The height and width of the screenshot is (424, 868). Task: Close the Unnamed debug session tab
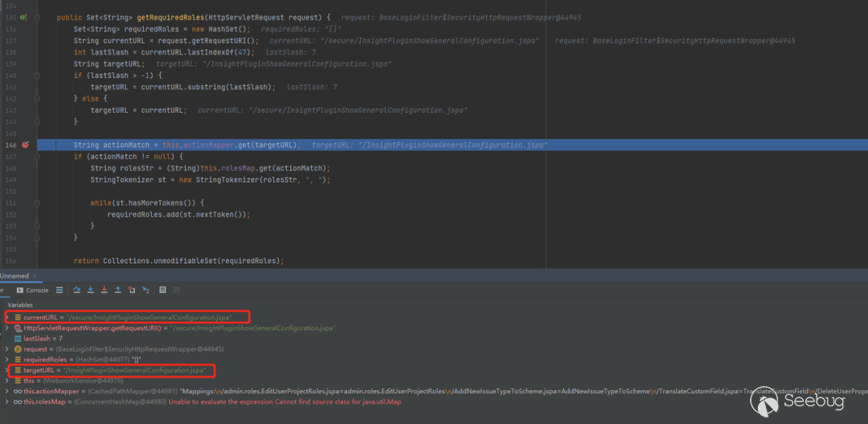[x=35, y=275]
